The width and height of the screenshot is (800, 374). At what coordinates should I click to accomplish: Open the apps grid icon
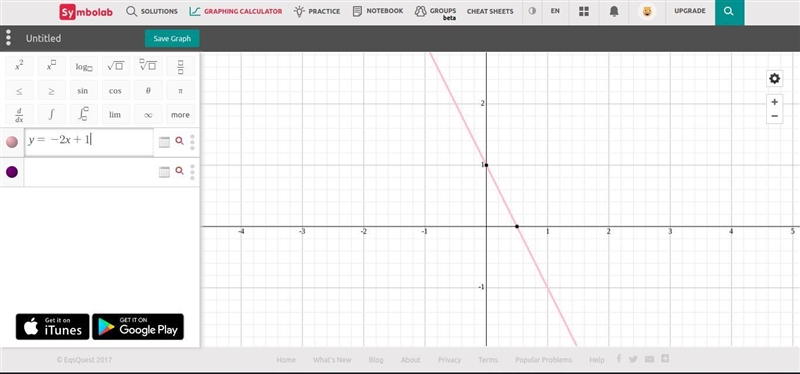584,11
